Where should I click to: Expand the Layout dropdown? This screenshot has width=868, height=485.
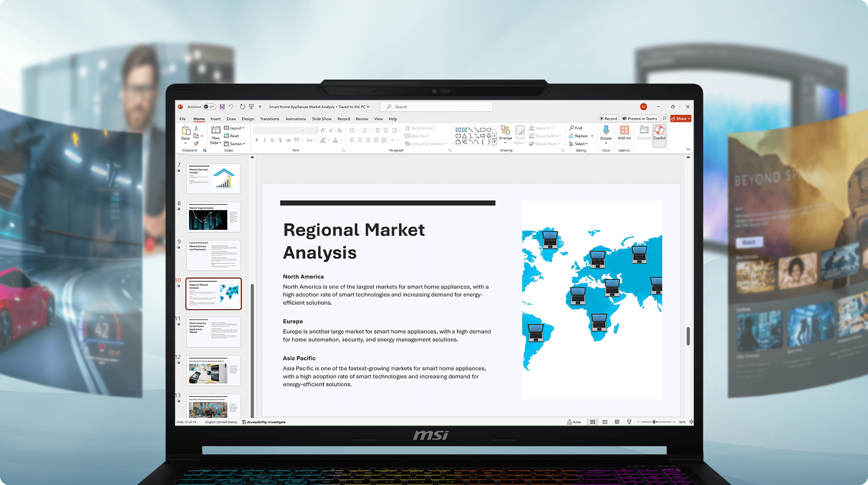click(x=234, y=128)
